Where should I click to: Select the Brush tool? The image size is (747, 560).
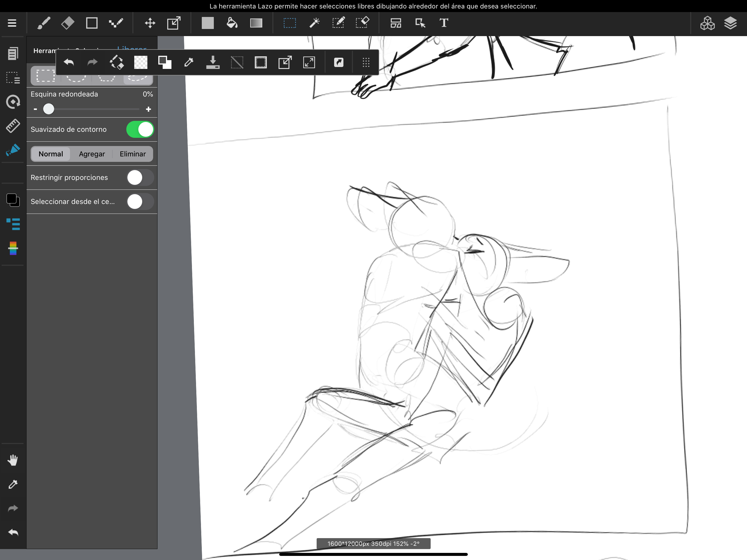point(44,23)
